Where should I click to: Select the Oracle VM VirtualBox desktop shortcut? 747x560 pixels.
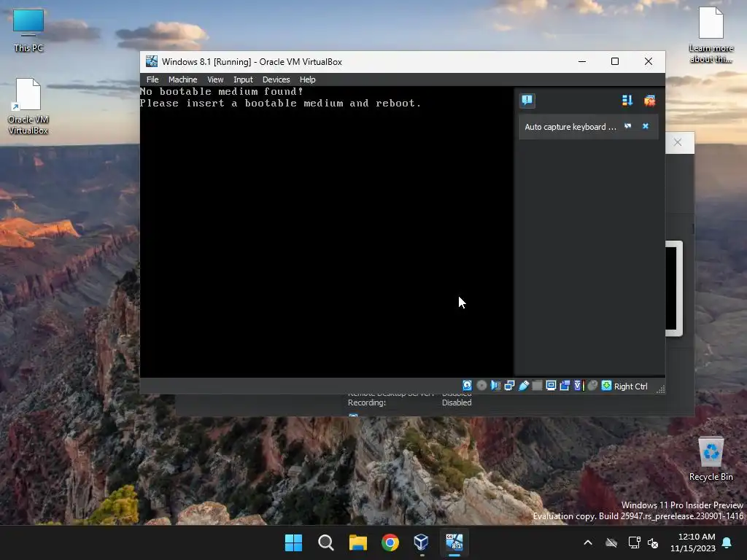[28, 106]
